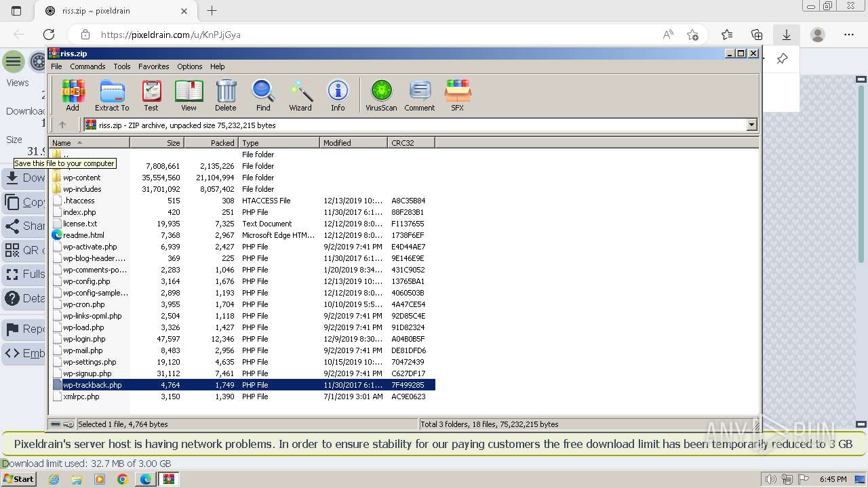Click the SFX toolbar icon
This screenshot has width=868, height=488.
[458, 95]
